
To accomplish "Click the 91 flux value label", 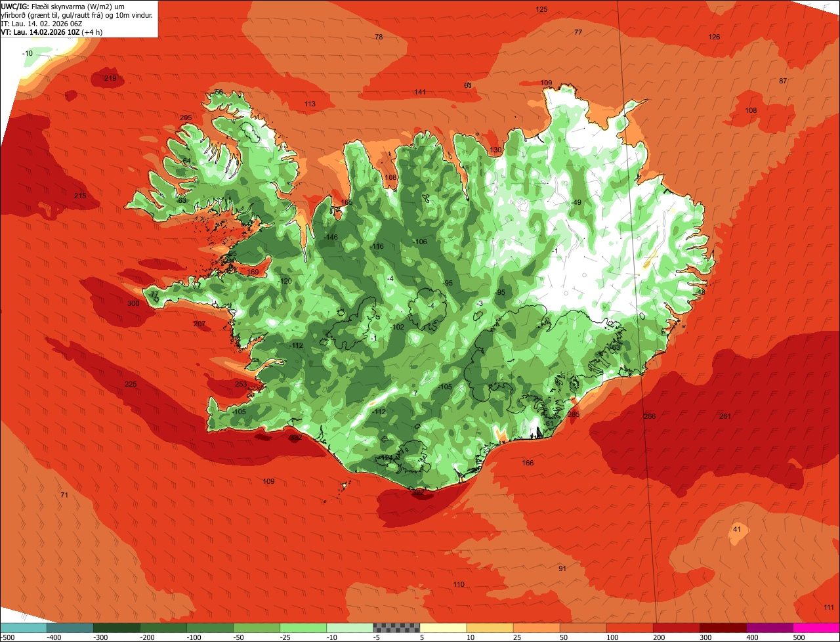I will pyautogui.click(x=562, y=568).
